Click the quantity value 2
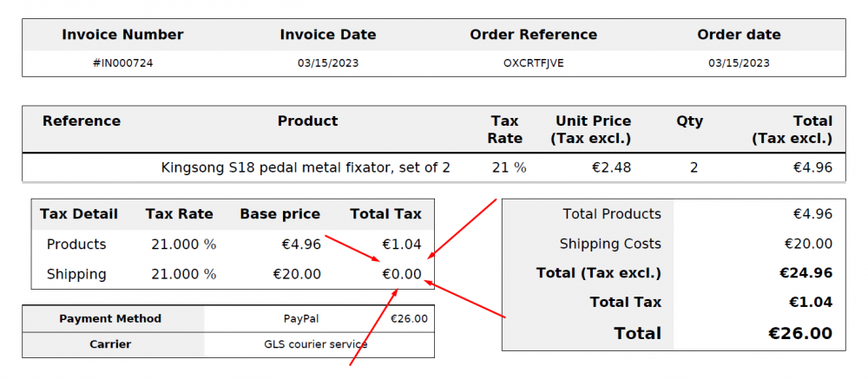The width and height of the screenshot is (868, 379). coord(694,167)
